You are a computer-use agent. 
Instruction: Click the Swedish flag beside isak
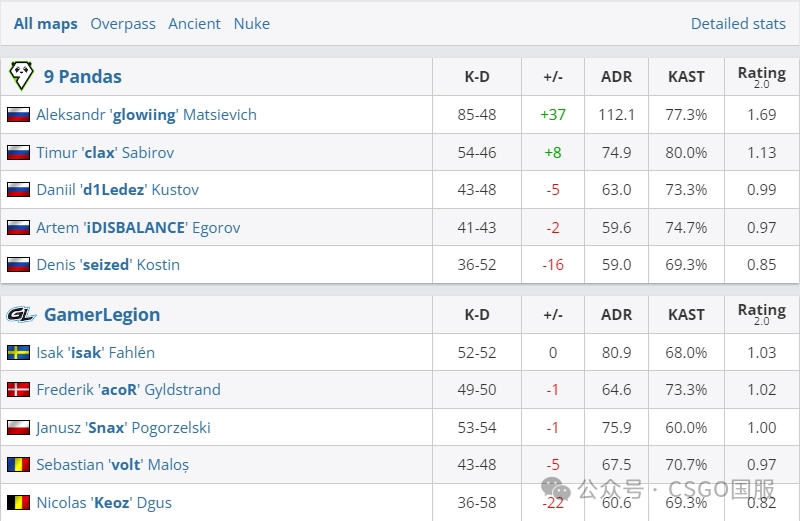pyautogui.click(x=18, y=353)
